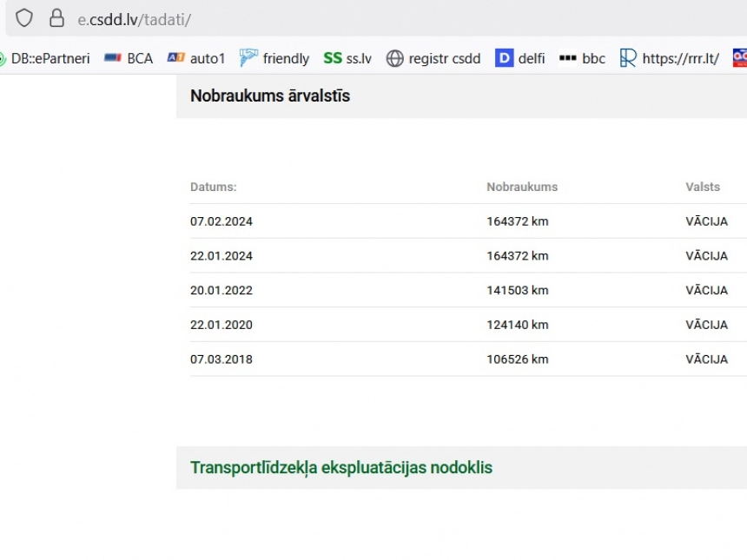Select the 07.02.2024 date entry
The image size is (747, 560).
coord(221,221)
